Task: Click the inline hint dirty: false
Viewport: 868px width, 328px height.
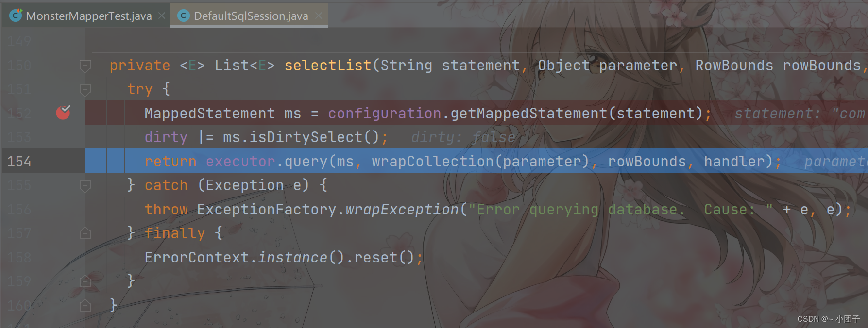Action: click(x=463, y=137)
